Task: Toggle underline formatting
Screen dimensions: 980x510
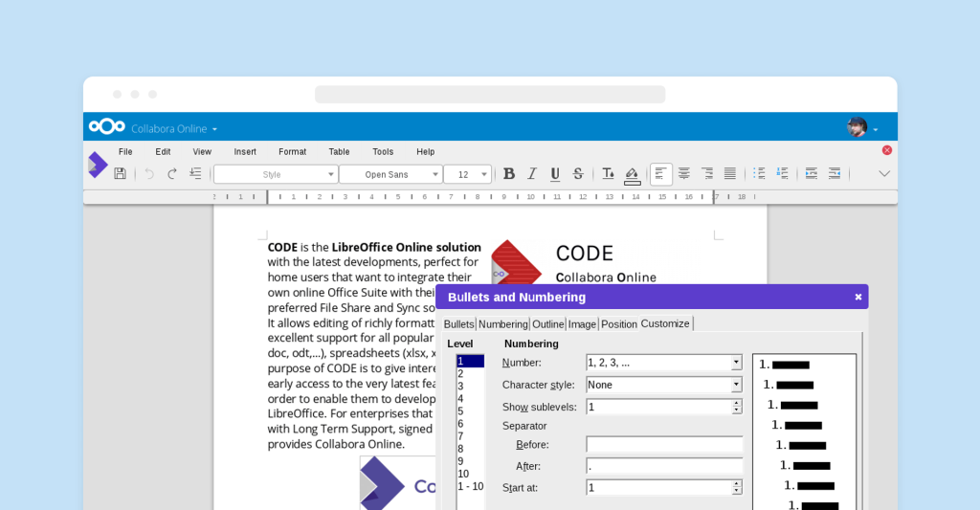Action: pyautogui.click(x=555, y=173)
